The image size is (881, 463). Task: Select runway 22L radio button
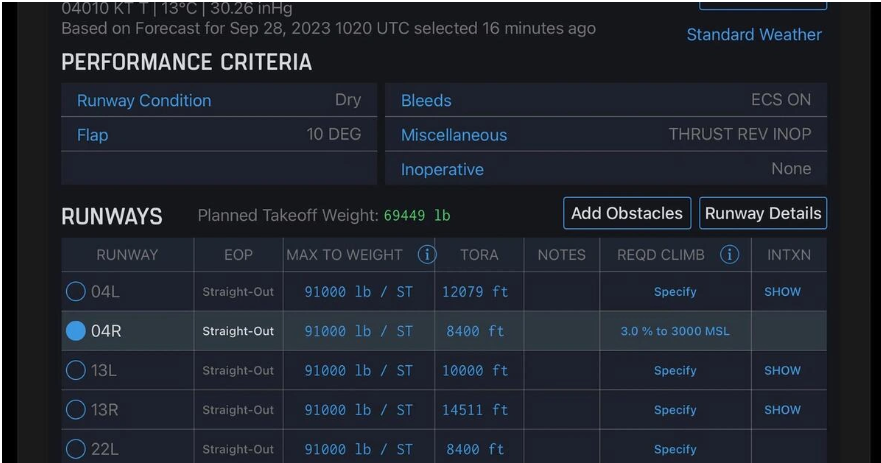click(76, 449)
